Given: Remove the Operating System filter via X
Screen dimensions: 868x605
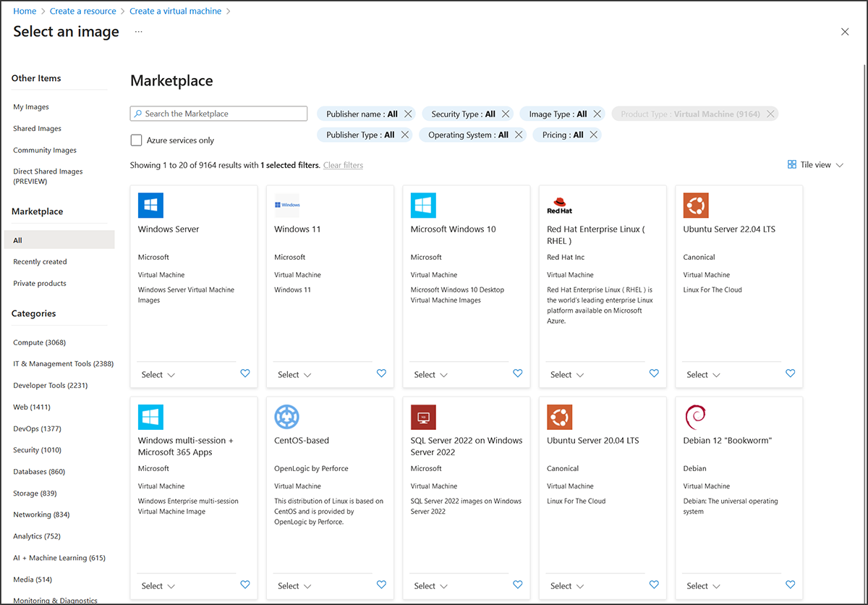Looking at the screenshot, I should point(519,135).
